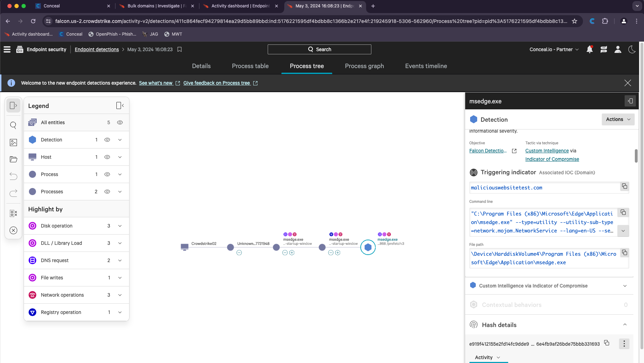Open the Give feedback on Process tree link
The height and width of the screenshot is (363, 644).
(x=217, y=83)
